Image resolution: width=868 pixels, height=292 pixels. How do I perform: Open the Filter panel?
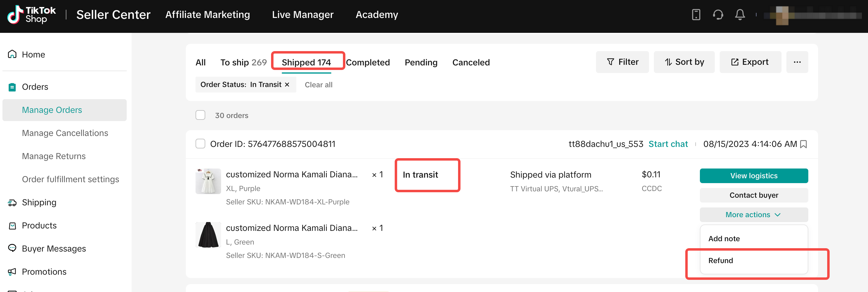(x=622, y=62)
